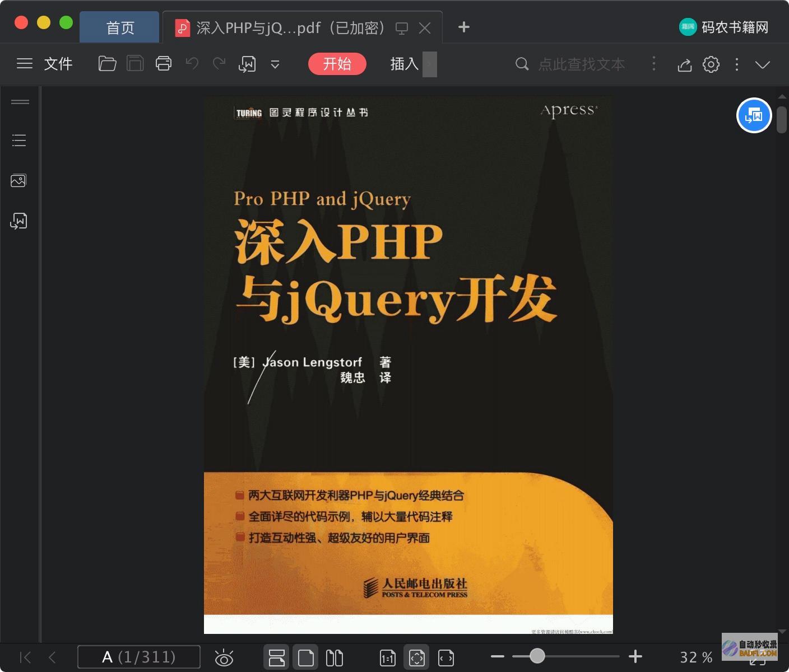
Task: Click the redo arrow
Action: (219, 63)
